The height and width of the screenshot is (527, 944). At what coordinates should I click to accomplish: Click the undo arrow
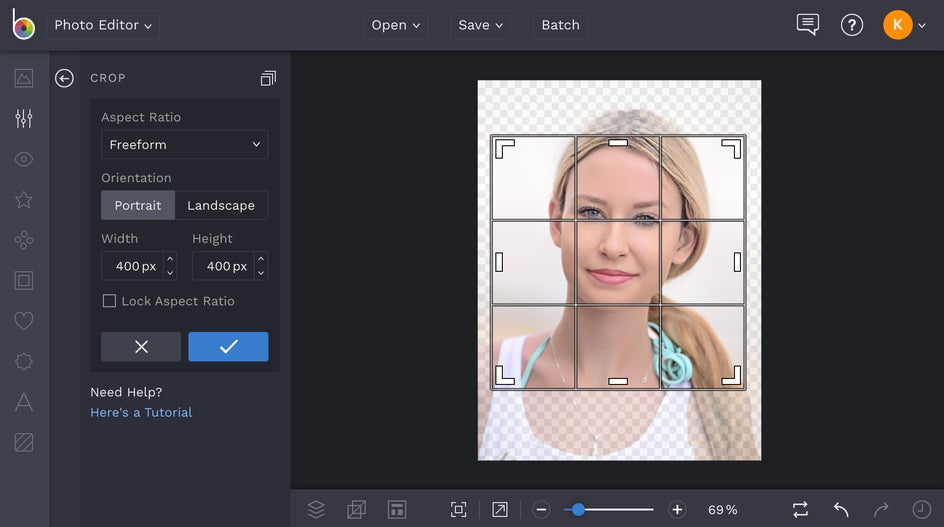pyautogui.click(x=841, y=509)
